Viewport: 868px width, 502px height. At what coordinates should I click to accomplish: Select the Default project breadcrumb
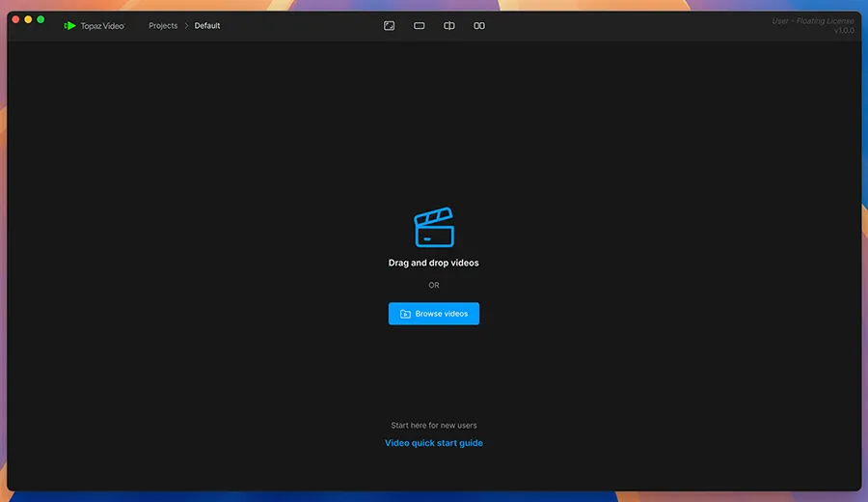coord(207,26)
